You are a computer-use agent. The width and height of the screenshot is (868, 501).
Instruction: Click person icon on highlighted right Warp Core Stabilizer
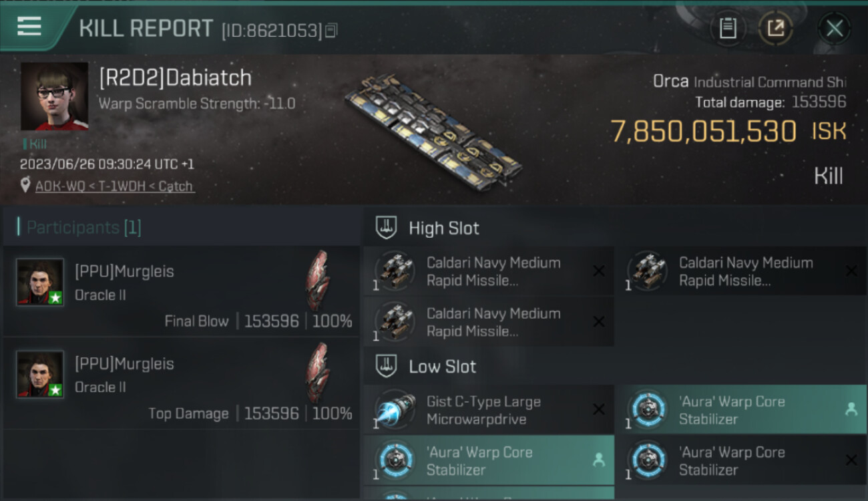tap(851, 409)
